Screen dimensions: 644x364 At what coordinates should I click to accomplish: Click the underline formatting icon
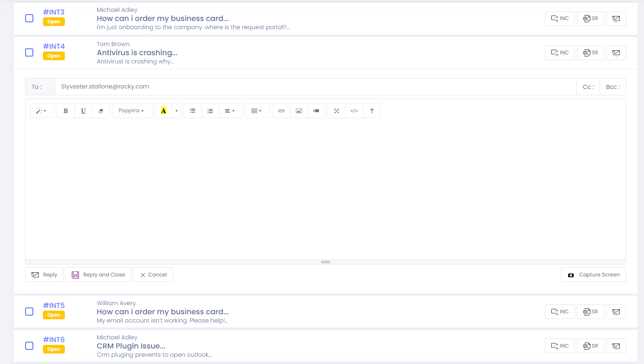83,111
